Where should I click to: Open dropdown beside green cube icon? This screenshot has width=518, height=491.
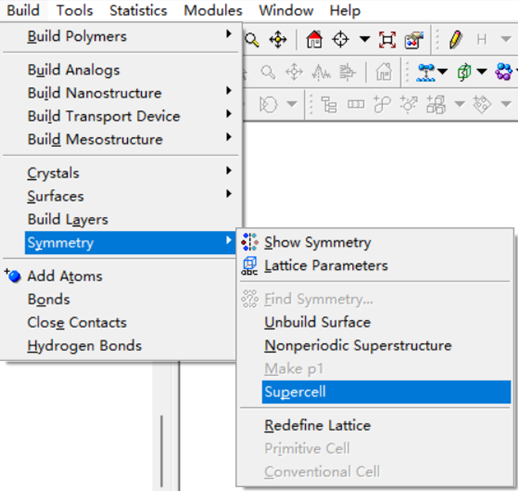click(481, 71)
